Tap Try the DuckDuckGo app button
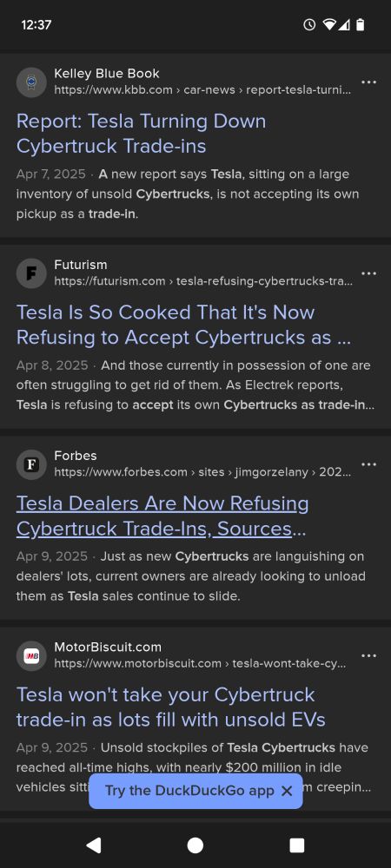Image resolution: width=391 pixels, height=868 pixels. (189, 791)
